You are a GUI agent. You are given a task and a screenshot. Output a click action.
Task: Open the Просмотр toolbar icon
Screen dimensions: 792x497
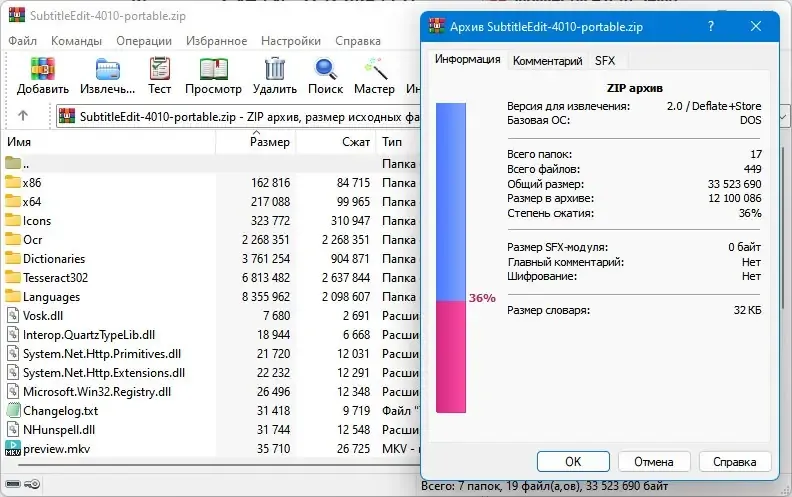tap(213, 69)
